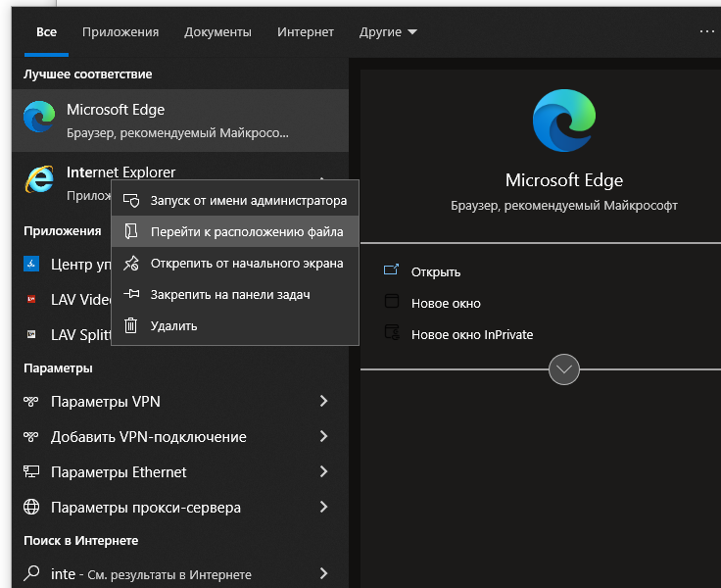Click the Microsoft Edge icon in best match
This screenshot has width=721, height=588.
[39, 117]
